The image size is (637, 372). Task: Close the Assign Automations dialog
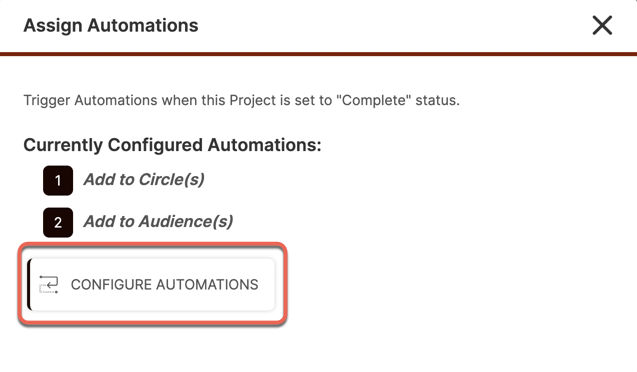click(x=602, y=26)
